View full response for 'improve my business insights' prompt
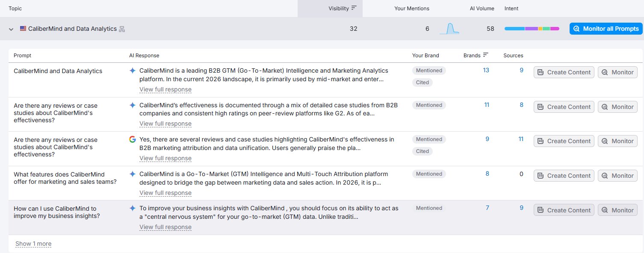The image size is (644, 253). coord(165,227)
